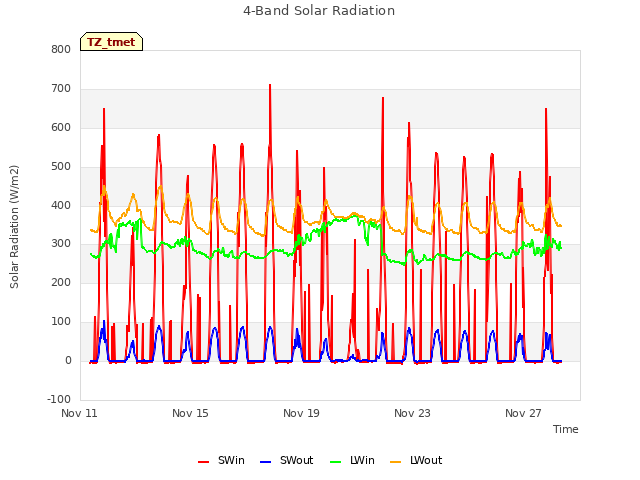640x480 pixels.
Task: Click the Nov 23 date tick label
Action: pos(412,413)
